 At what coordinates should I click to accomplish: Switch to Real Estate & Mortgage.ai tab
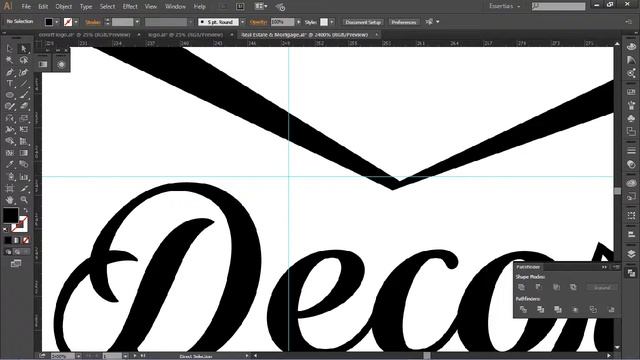pyautogui.click(x=304, y=35)
